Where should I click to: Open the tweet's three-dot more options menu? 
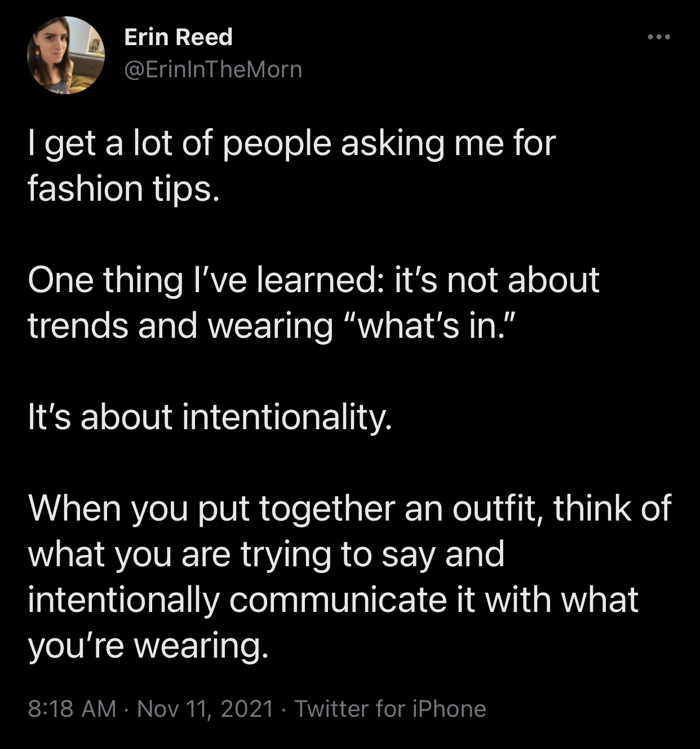pyautogui.click(x=658, y=38)
